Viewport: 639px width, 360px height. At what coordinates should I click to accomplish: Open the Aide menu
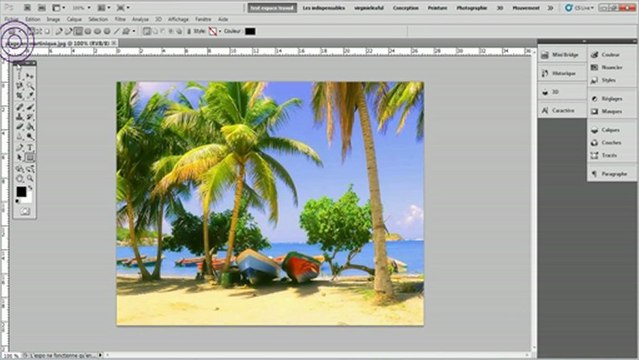[x=223, y=19]
